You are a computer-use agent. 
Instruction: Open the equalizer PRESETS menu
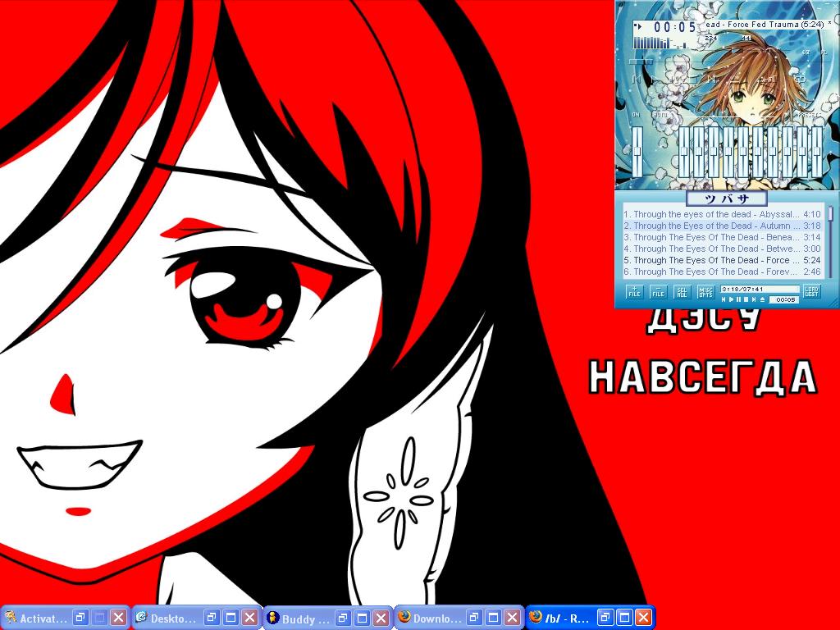[x=810, y=115]
